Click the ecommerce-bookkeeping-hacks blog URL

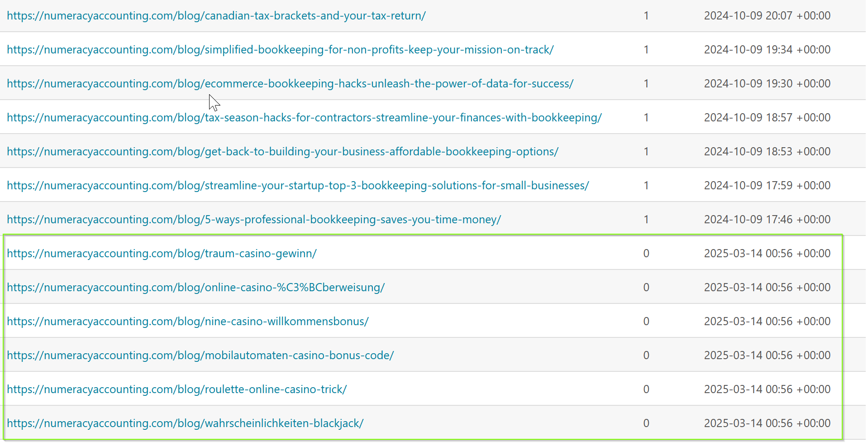click(x=290, y=84)
